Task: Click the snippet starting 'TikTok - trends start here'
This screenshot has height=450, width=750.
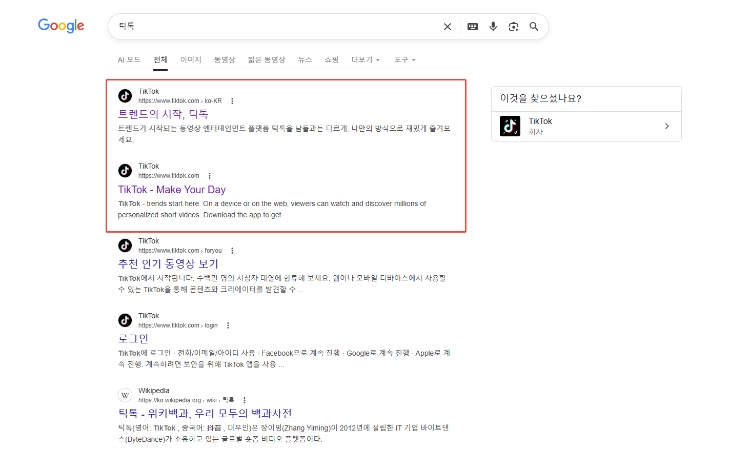Action: pos(272,209)
